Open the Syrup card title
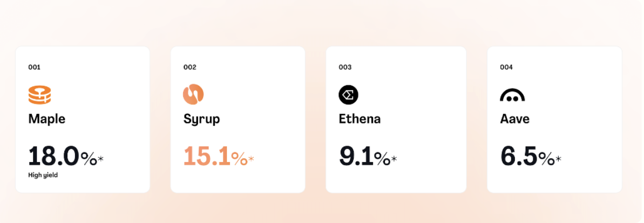Viewport: 644px width, 223px height. (x=201, y=119)
